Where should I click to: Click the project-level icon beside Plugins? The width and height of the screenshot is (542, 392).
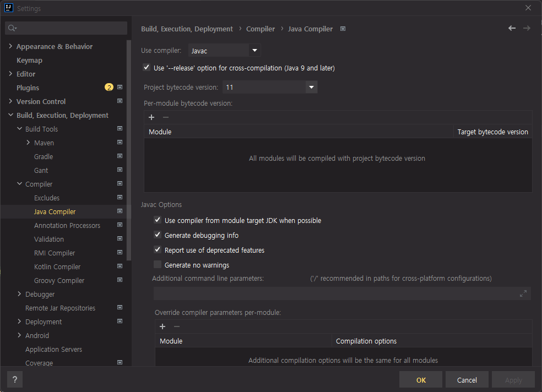[120, 88]
